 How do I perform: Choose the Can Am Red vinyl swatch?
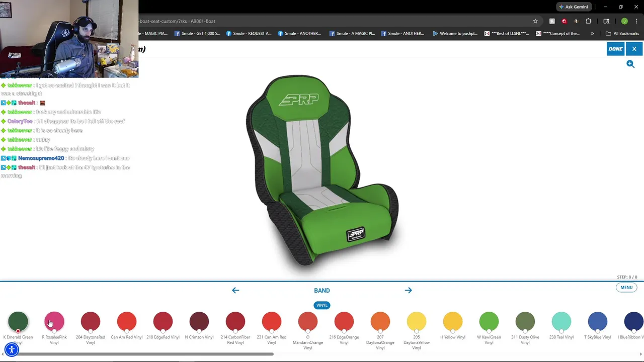(x=127, y=322)
